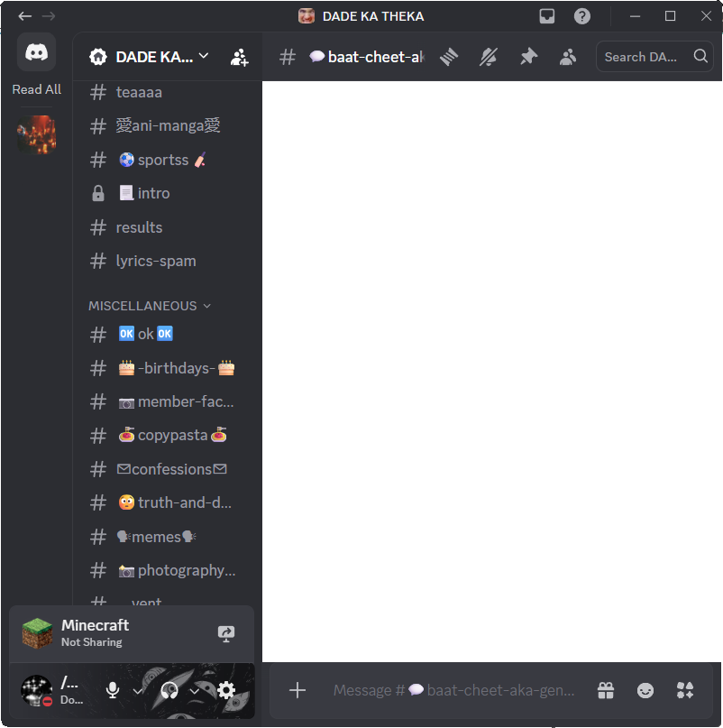This screenshot has height=728, width=723.
Task: Open the lyrics-spam channel
Action: click(x=168, y=261)
